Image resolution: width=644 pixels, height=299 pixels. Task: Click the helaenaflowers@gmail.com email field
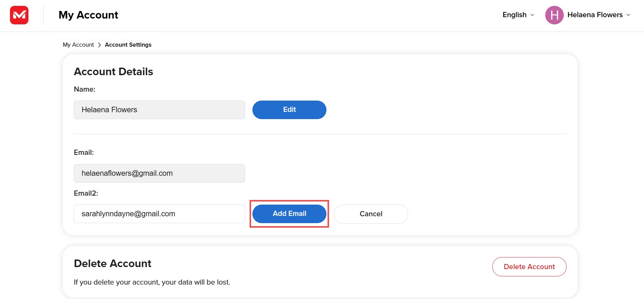tap(159, 173)
